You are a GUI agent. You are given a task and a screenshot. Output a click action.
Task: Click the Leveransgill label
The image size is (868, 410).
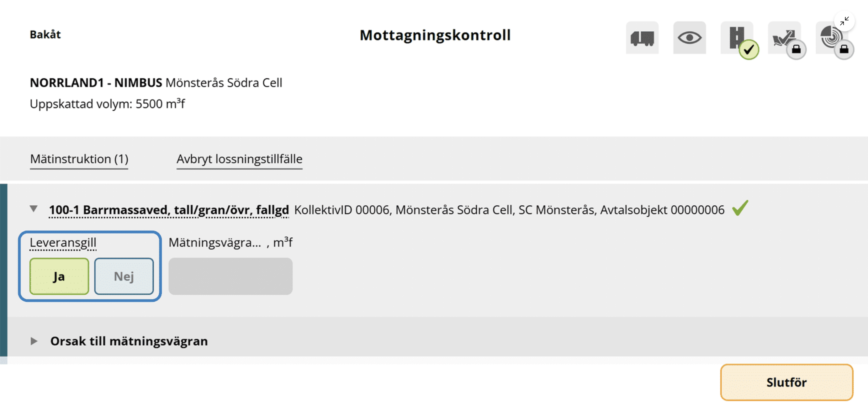(x=63, y=243)
